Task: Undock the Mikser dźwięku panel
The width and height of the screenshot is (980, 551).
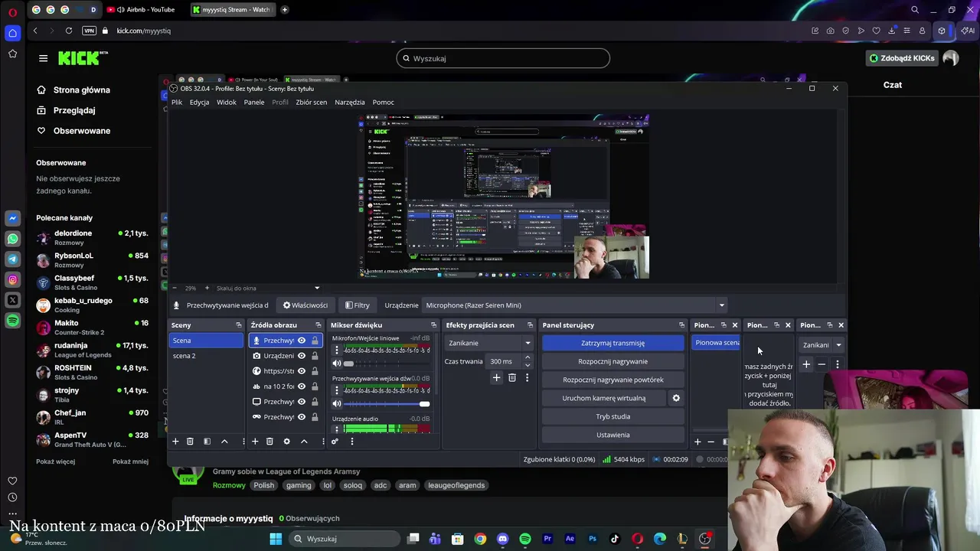Action: pos(433,325)
